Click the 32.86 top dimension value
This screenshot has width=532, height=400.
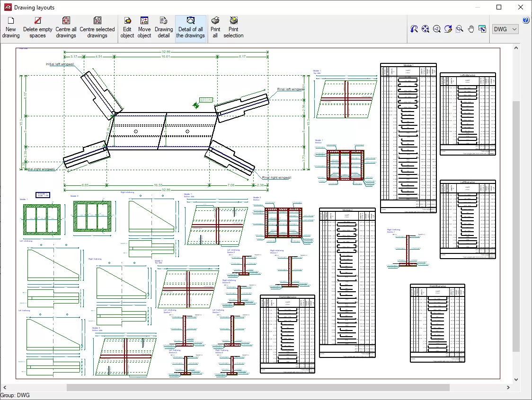(166, 52)
